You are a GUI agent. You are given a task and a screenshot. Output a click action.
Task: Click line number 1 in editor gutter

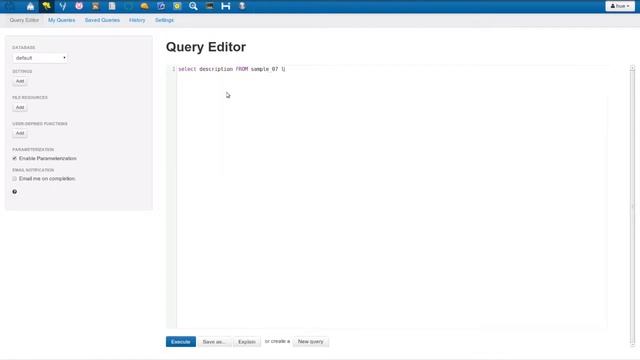point(173,69)
